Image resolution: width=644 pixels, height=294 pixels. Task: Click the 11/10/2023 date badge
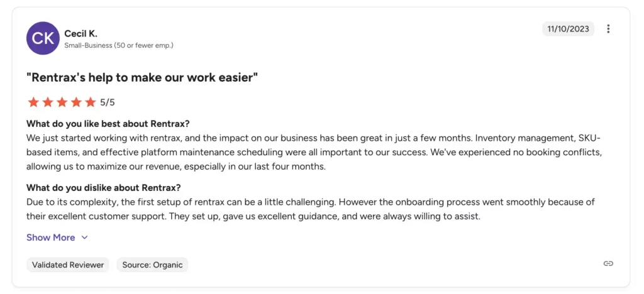[x=568, y=29]
